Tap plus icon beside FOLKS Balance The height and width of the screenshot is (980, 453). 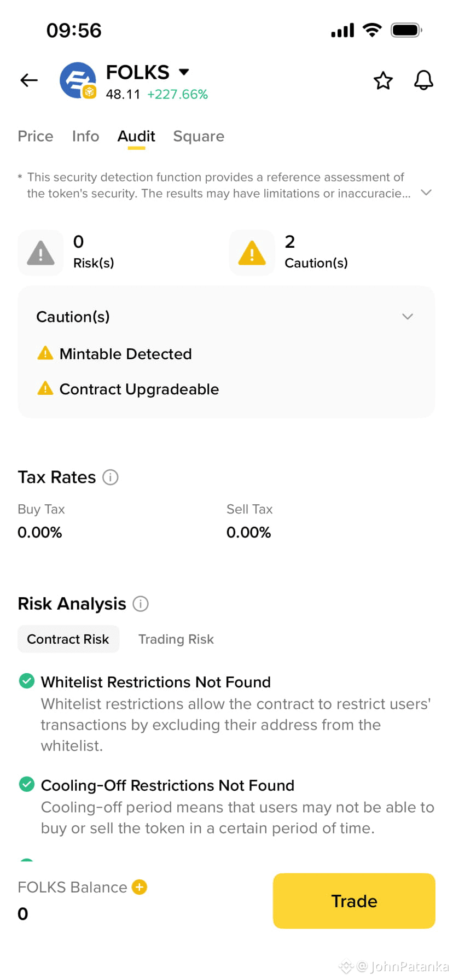pyautogui.click(x=140, y=887)
